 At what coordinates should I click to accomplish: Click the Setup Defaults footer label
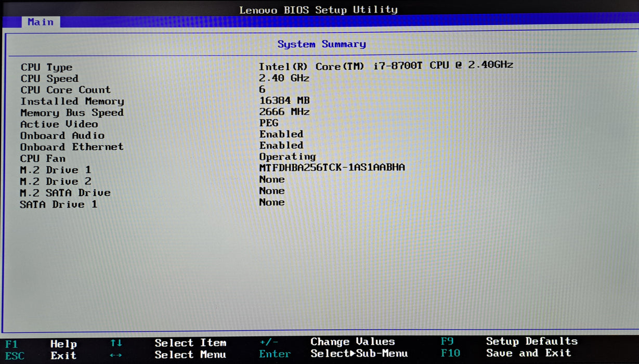(x=532, y=341)
